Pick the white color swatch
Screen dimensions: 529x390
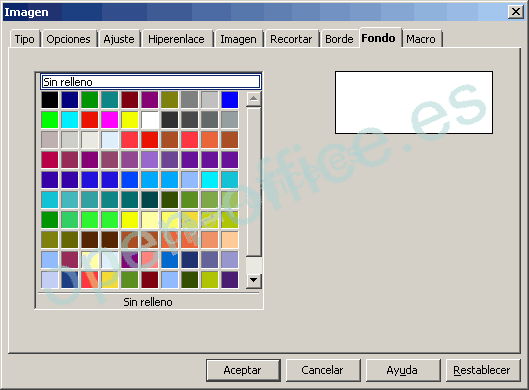click(x=150, y=119)
